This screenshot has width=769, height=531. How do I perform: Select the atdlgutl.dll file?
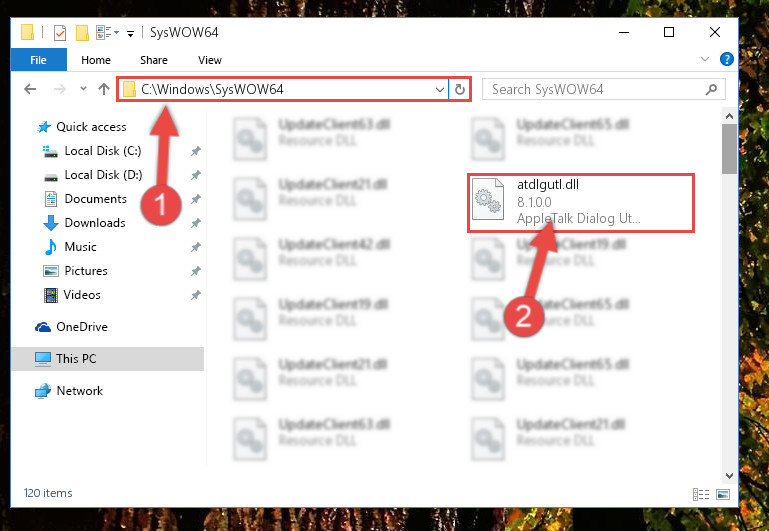point(580,202)
